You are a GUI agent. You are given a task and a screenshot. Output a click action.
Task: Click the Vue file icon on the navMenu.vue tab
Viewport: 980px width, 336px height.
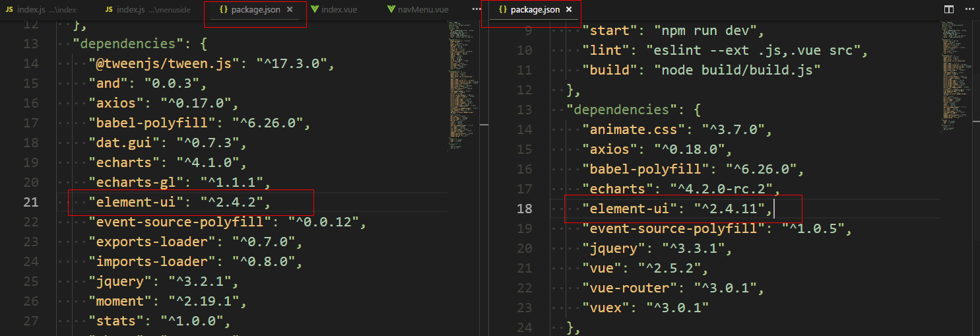click(391, 10)
